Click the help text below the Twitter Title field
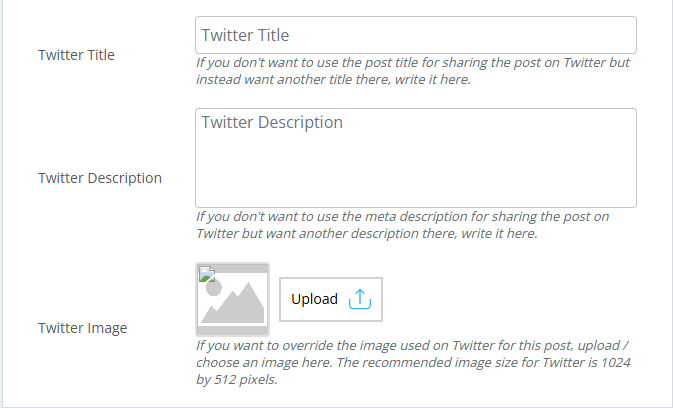 [412, 71]
